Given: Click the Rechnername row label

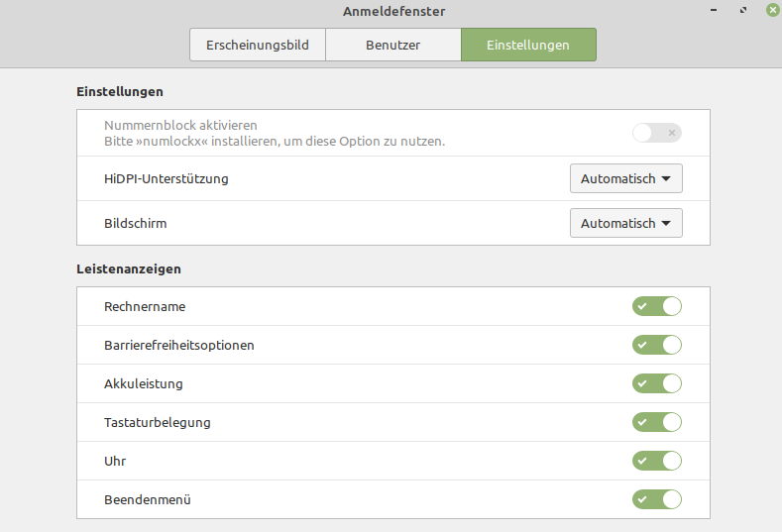Looking at the screenshot, I should coord(145,306).
